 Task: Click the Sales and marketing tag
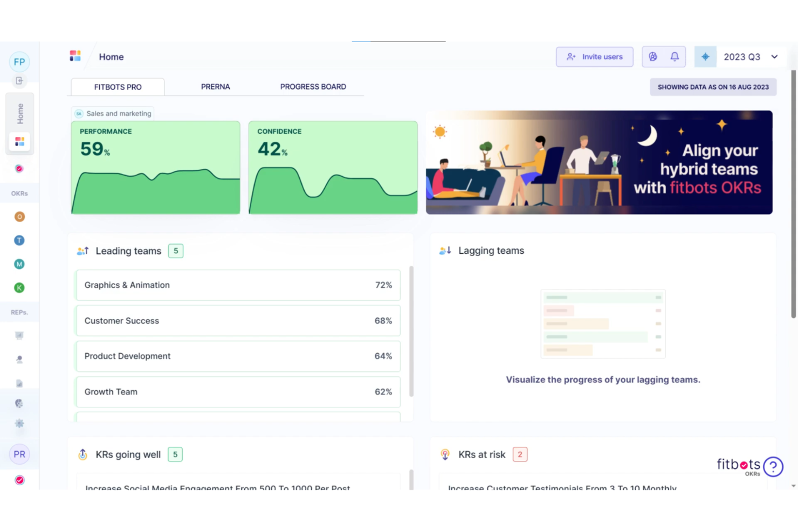113,113
